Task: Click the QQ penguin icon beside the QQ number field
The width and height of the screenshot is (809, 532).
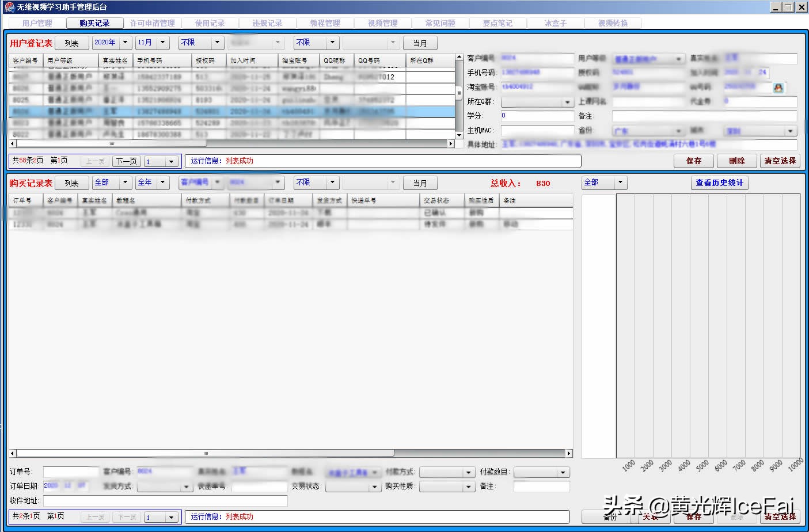Action: pyautogui.click(x=778, y=88)
